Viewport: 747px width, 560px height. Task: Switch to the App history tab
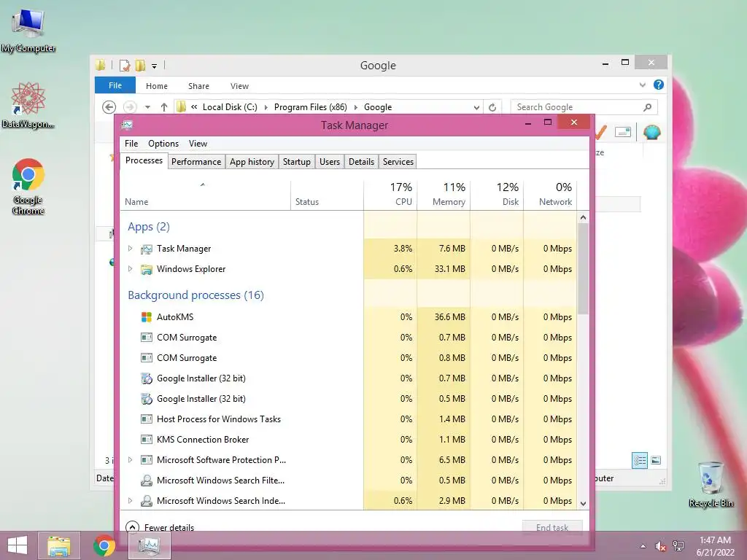tap(252, 161)
